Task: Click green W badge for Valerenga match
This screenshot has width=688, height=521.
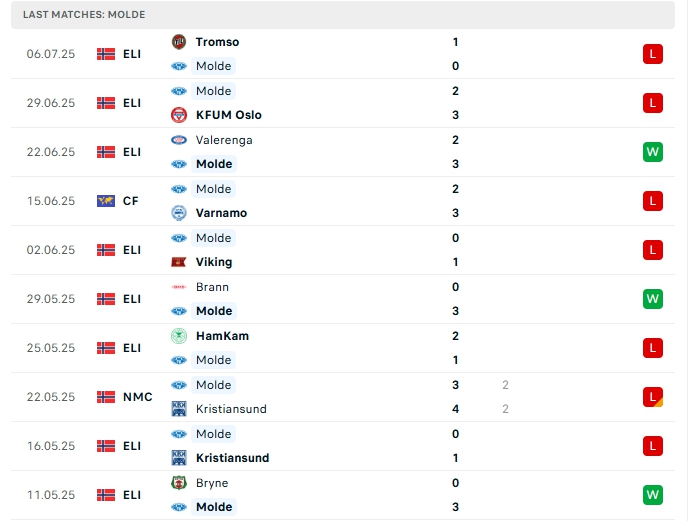Action: point(653,152)
